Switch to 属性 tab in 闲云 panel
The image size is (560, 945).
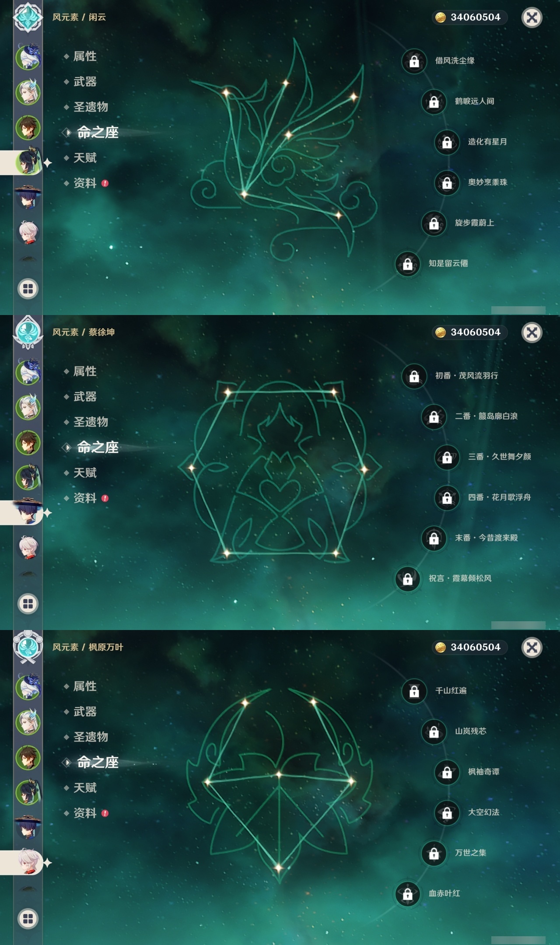click(x=85, y=56)
